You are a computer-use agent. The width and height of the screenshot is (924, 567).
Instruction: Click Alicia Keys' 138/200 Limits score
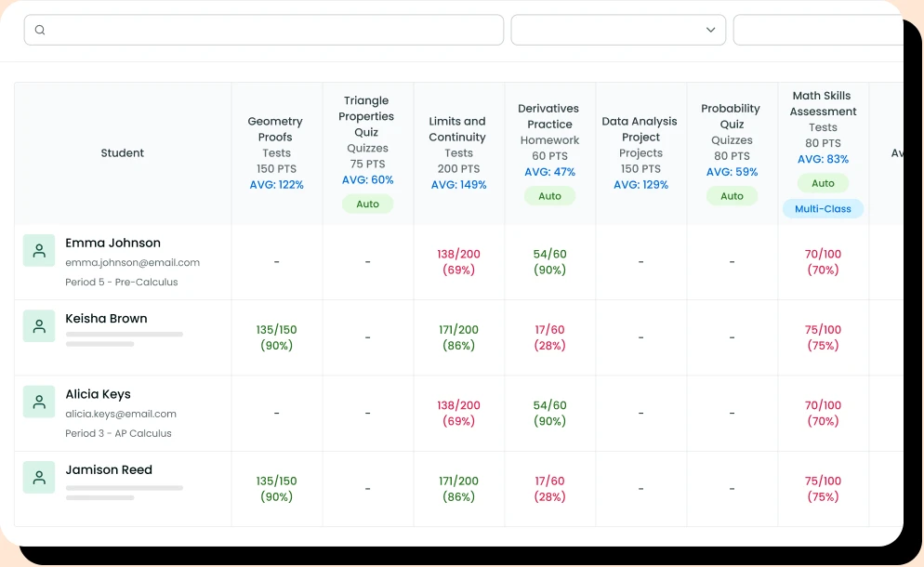(458, 414)
